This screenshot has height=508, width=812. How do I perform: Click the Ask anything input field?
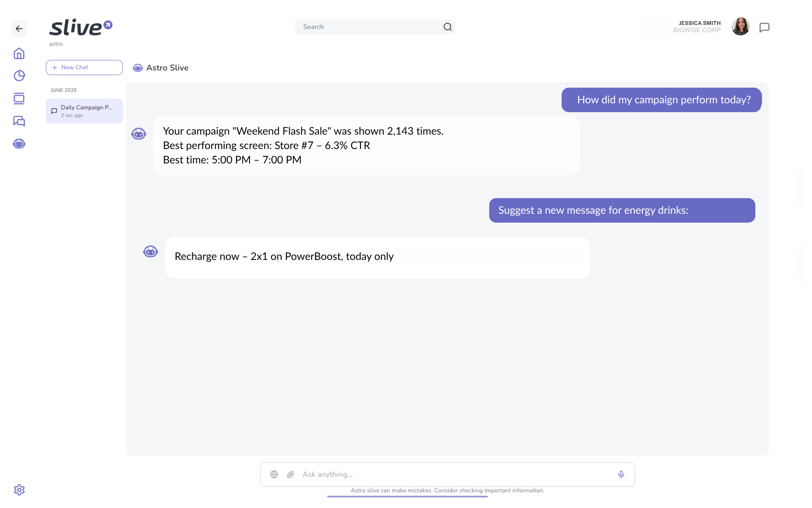(x=423, y=474)
